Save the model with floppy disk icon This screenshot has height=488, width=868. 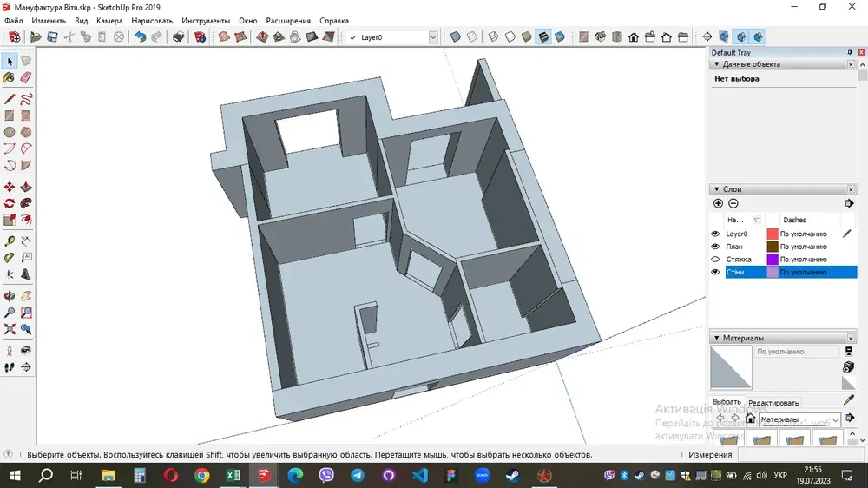[52, 37]
